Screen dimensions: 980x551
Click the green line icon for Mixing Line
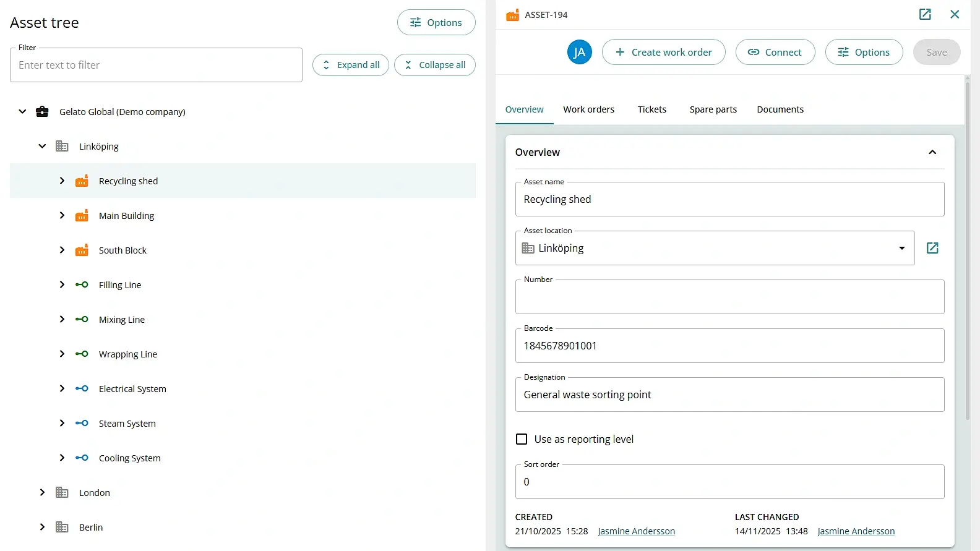(x=82, y=320)
